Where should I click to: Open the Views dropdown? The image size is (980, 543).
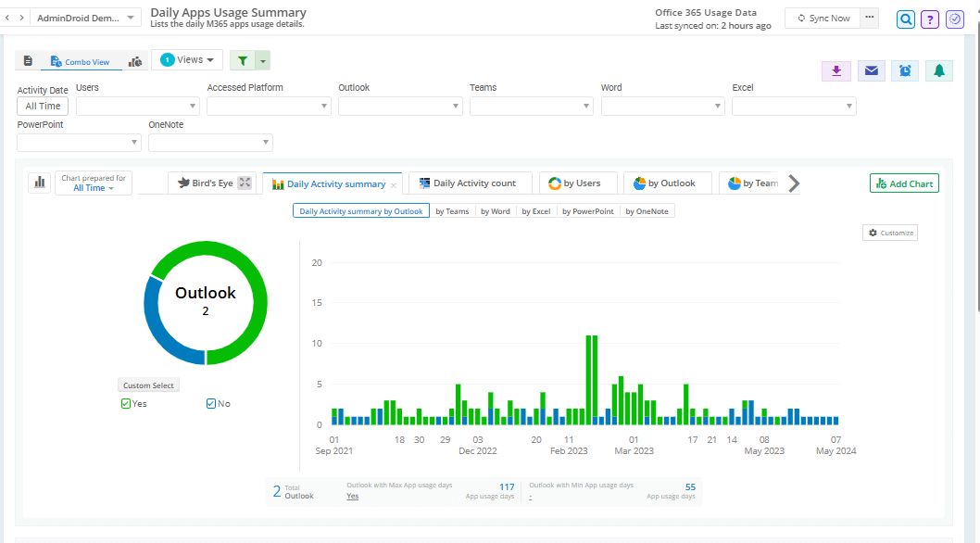pyautogui.click(x=188, y=60)
